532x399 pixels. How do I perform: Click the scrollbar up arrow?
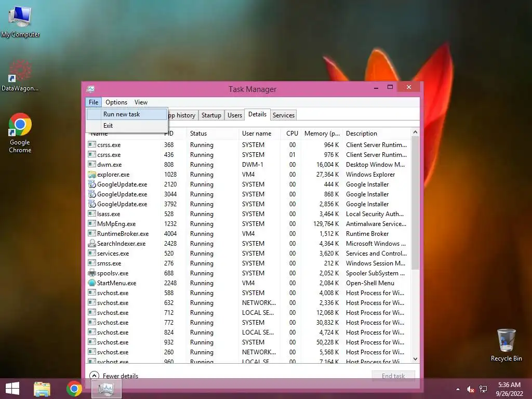click(x=415, y=132)
